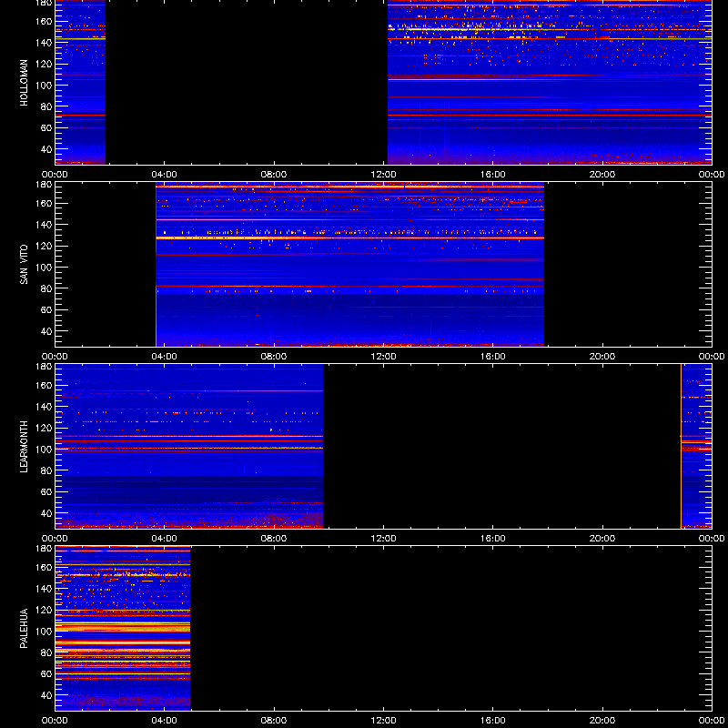Click 12:00 time label under Holloman panel

[383, 175]
